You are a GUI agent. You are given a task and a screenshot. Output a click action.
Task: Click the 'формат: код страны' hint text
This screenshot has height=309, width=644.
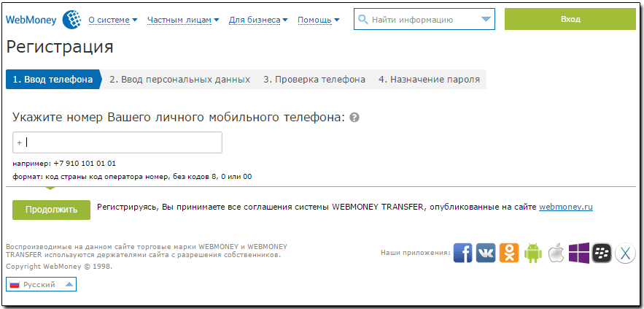132,177
